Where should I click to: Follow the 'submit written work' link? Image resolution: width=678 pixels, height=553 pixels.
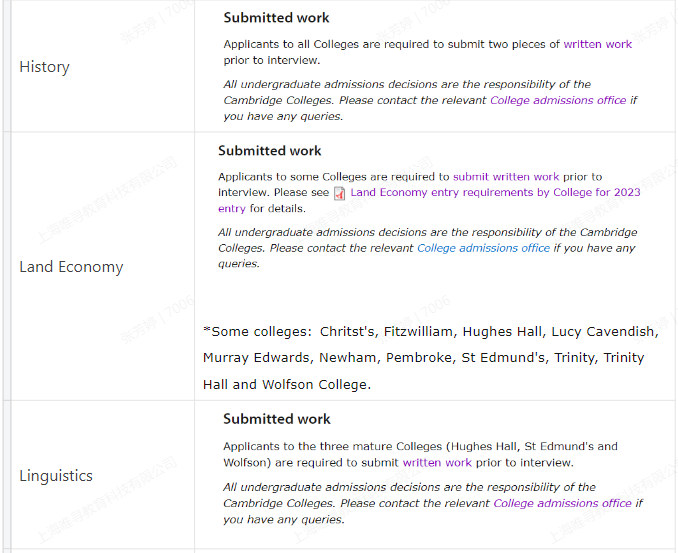(x=506, y=177)
